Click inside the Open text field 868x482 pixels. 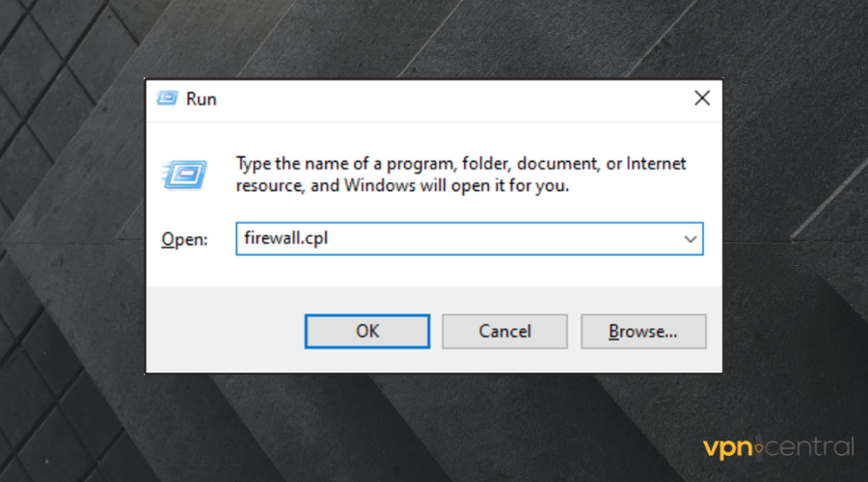tap(463, 239)
